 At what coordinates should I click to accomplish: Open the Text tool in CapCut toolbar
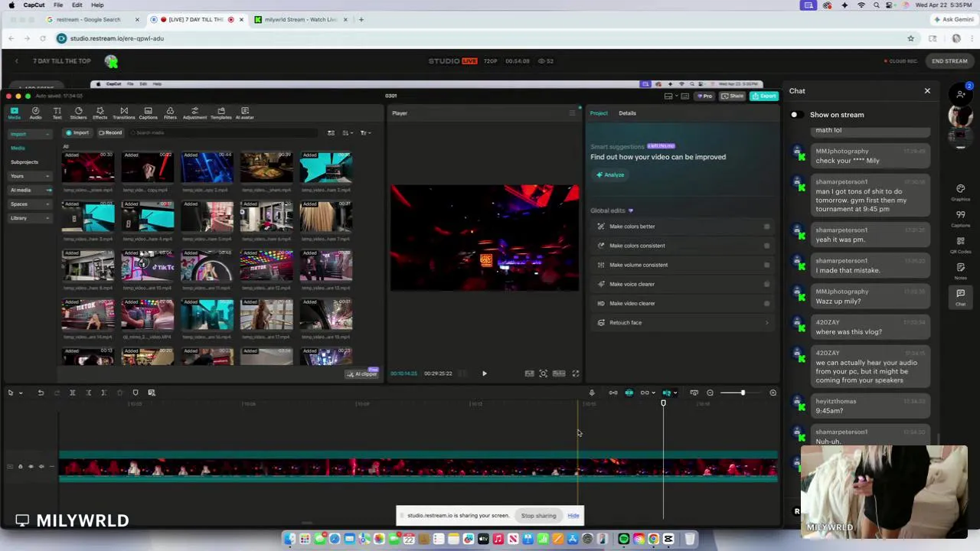tap(57, 113)
